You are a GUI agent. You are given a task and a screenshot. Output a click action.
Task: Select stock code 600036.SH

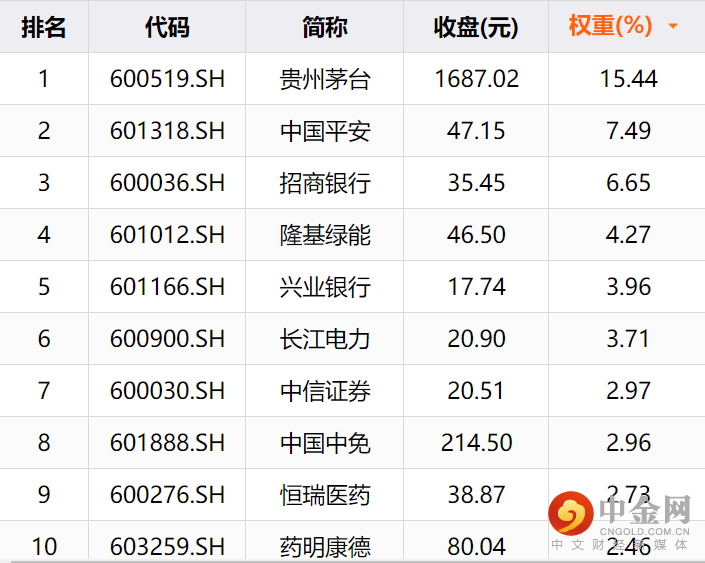(167, 183)
